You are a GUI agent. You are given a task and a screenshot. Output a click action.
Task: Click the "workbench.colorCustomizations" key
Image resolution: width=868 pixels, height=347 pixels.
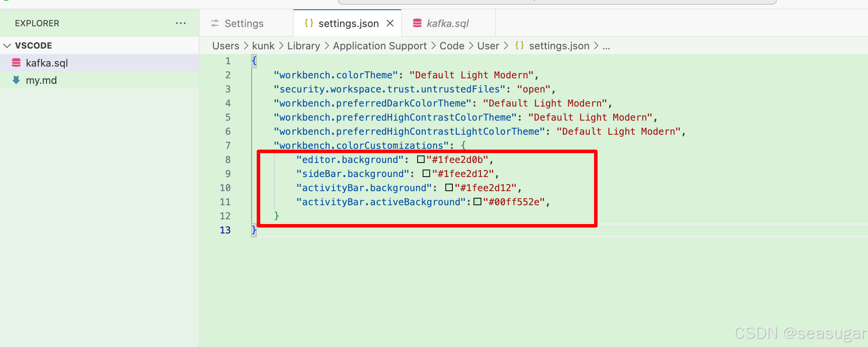361,146
